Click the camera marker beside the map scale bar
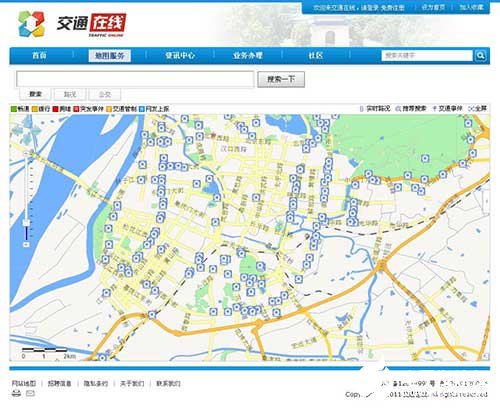500x408 pixels. 102,357
